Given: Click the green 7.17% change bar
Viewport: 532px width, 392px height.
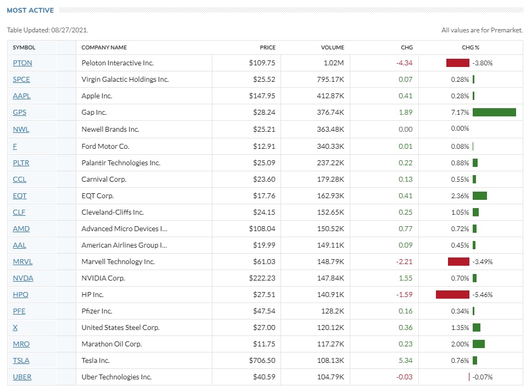Looking at the screenshot, I should click(494, 113).
